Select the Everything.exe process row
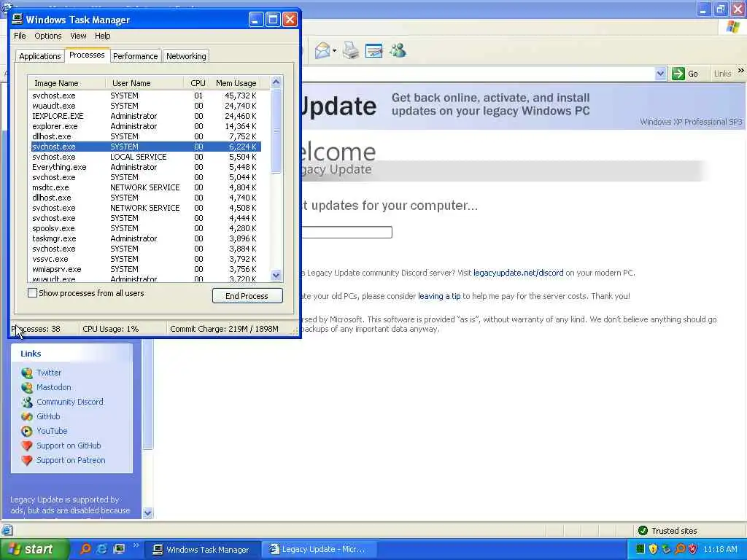This screenshot has width=747, height=560. pyautogui.click(x=146, y=167)
